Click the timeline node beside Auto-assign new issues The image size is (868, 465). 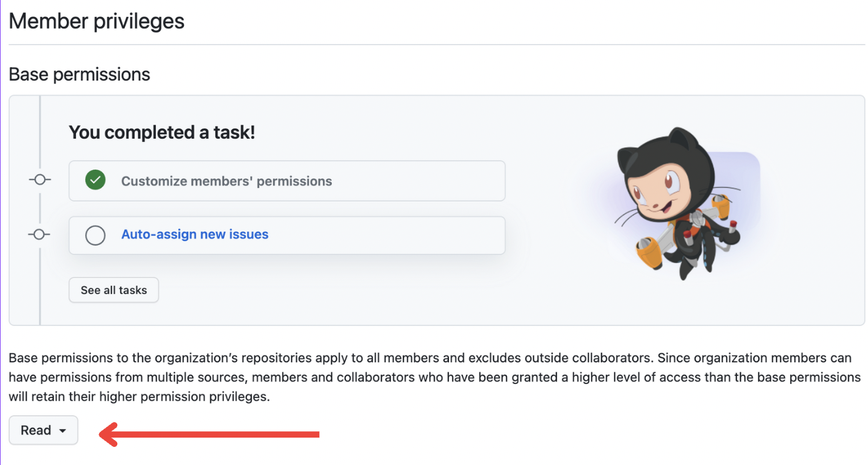(x=40, y=234)
